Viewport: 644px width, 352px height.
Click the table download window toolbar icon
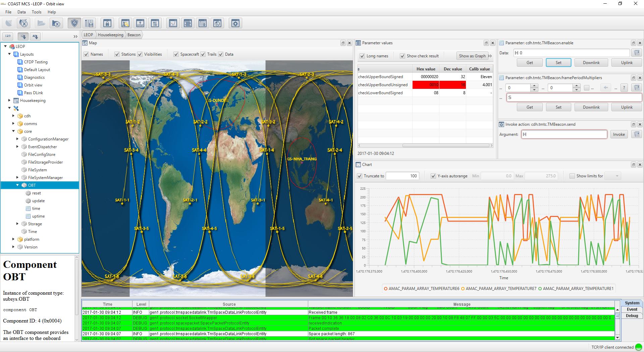[x=203, y=23]
